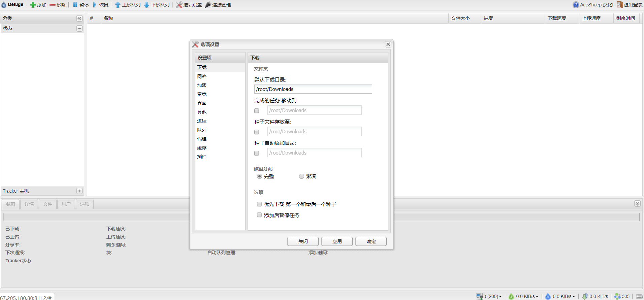Move torrent down the queue with 下移队列

(x=147, y=5)
